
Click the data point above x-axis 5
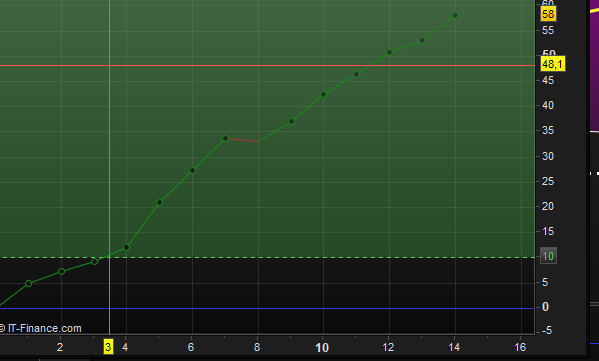tap(159, 202)
